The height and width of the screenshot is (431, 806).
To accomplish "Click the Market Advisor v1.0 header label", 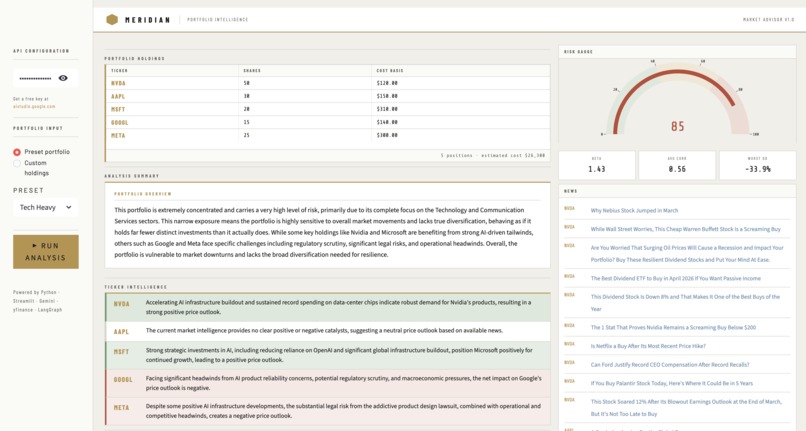I will coord(768,20).
